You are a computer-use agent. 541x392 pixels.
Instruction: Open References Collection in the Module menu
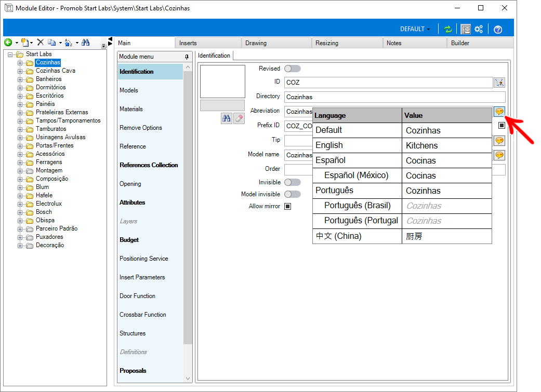[150, 165]
